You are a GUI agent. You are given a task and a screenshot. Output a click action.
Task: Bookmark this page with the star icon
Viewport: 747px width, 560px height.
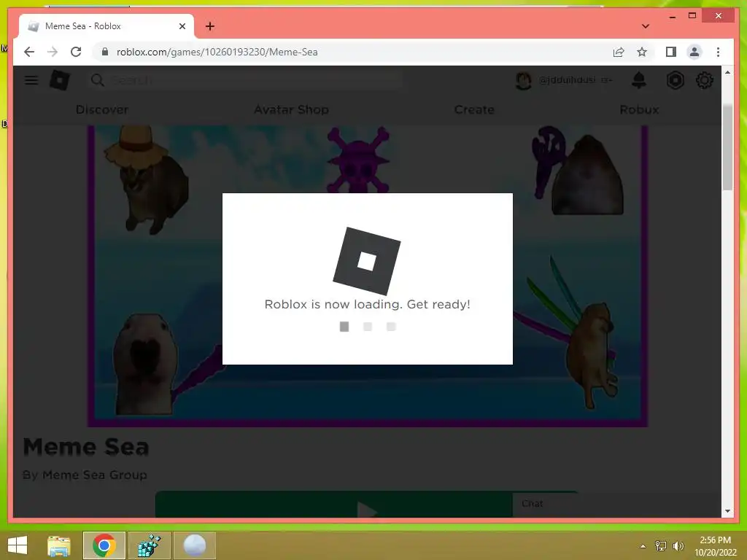click(x=642, y=52)
